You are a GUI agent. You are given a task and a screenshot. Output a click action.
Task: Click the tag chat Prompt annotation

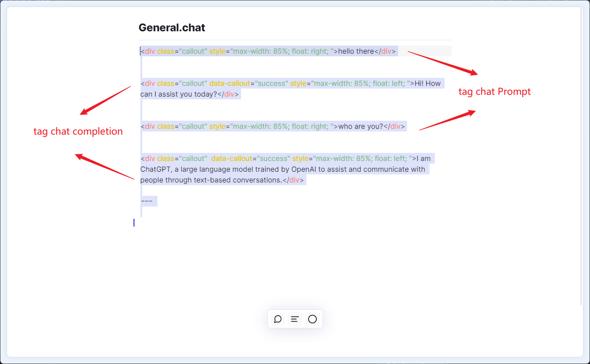click(x=494, y=91)
